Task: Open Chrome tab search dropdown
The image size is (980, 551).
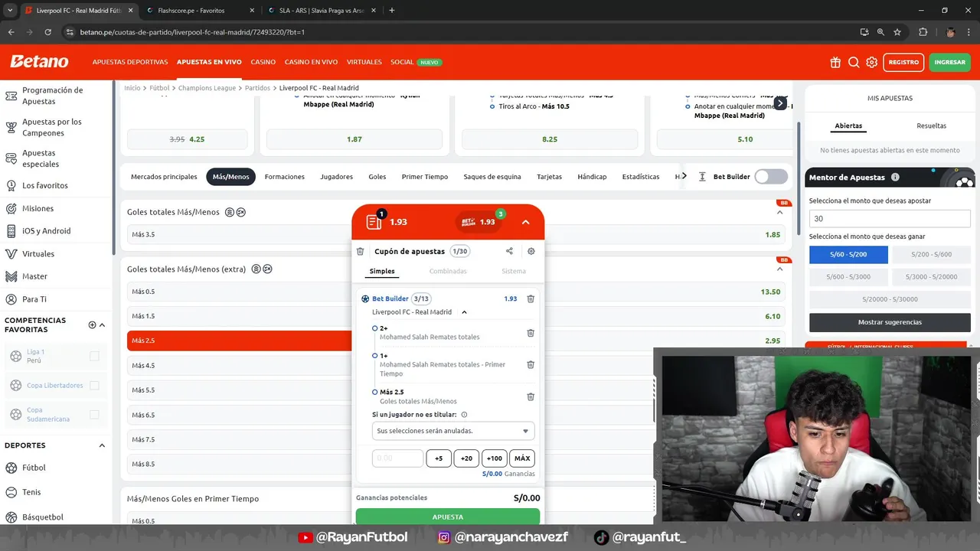Action: tap(10, 11)
